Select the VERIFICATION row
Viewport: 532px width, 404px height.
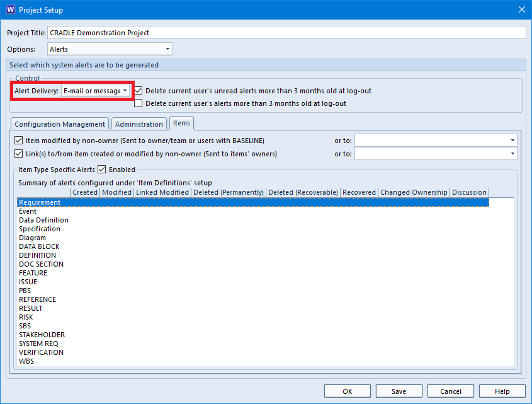[253, 352]
